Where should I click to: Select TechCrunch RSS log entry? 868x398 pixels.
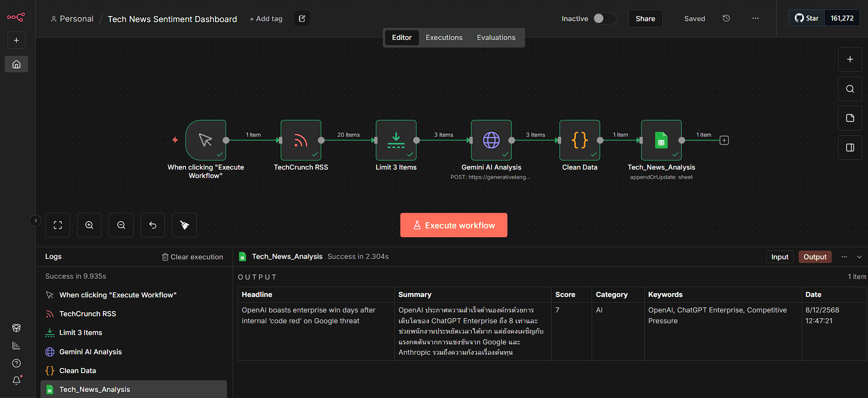click(x=133, y=314)
